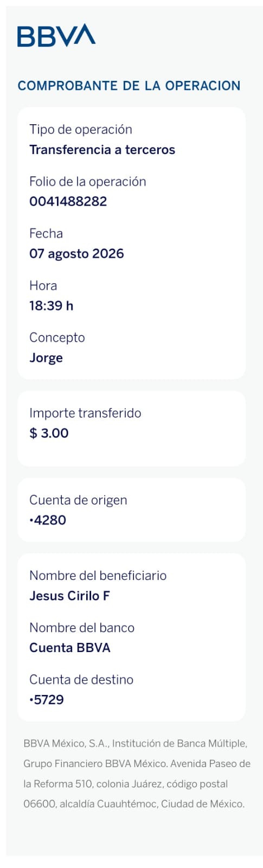Select destination account •5729
The width and height of the screenshot is (263, 868).
pyautogui.click(x=47, y=700)
